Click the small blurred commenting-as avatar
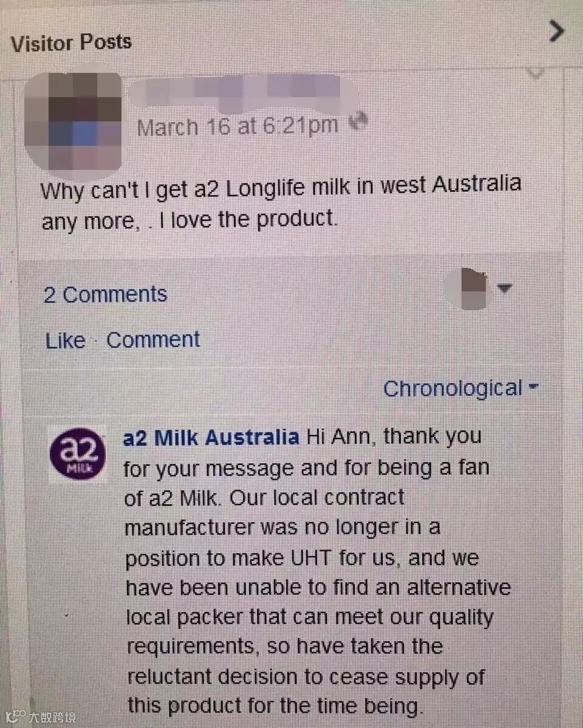This screenshot has height=728, width=583. click(x=468, y=288)
